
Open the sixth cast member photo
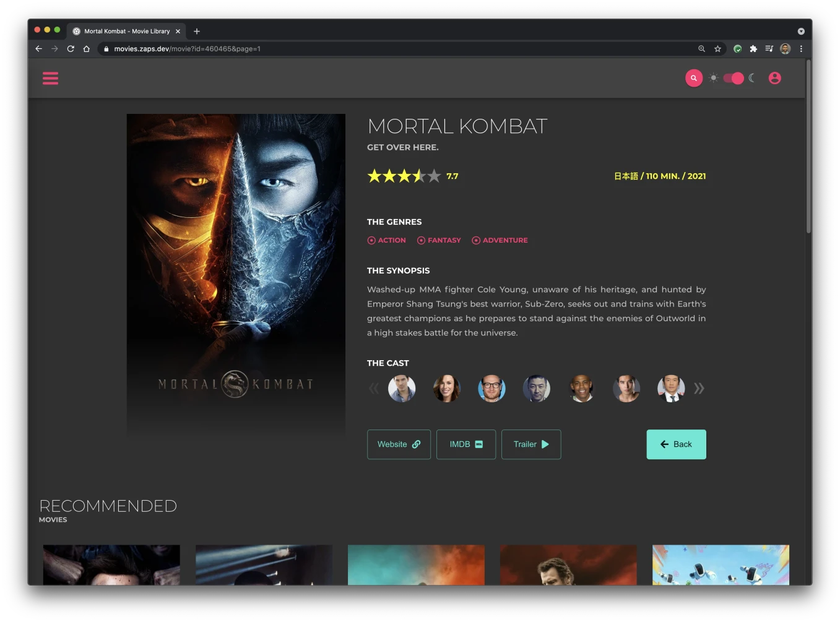(x=626, y=389)
